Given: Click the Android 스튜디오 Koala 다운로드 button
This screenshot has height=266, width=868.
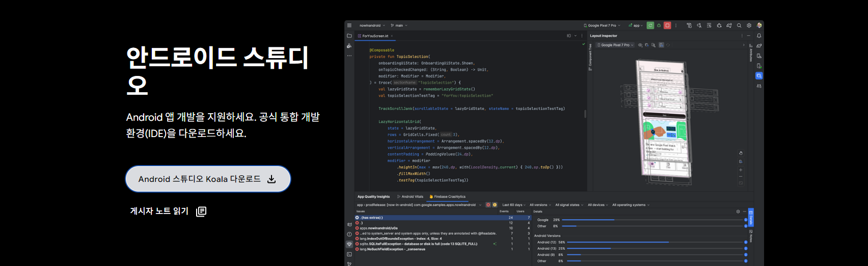Looking at the screenshot, I should [208, 179].
